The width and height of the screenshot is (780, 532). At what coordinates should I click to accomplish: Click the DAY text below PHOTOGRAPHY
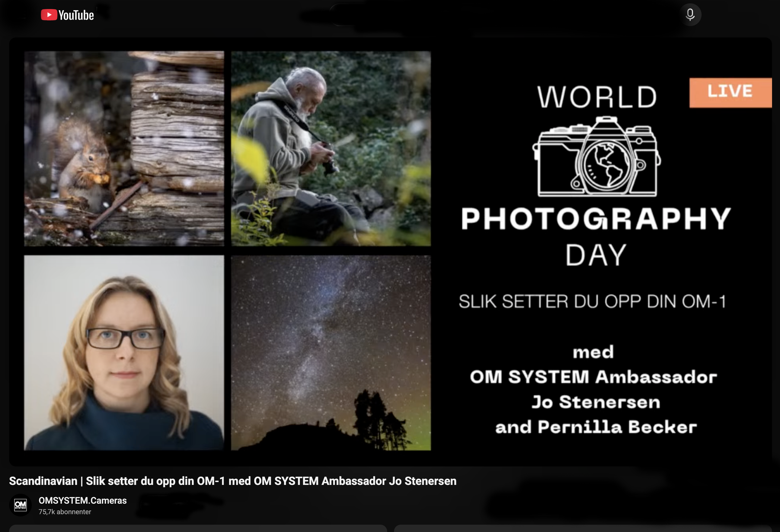[596, 255]
